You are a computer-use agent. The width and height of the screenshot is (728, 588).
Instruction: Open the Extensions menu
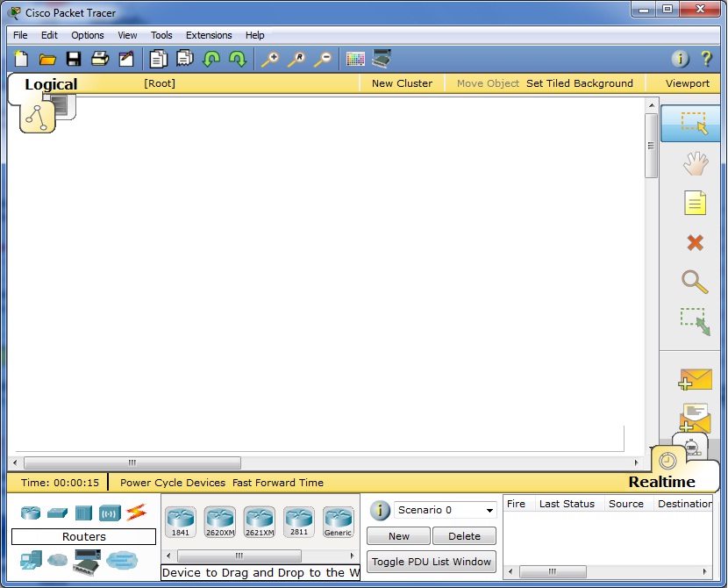[x=209, y=35]
